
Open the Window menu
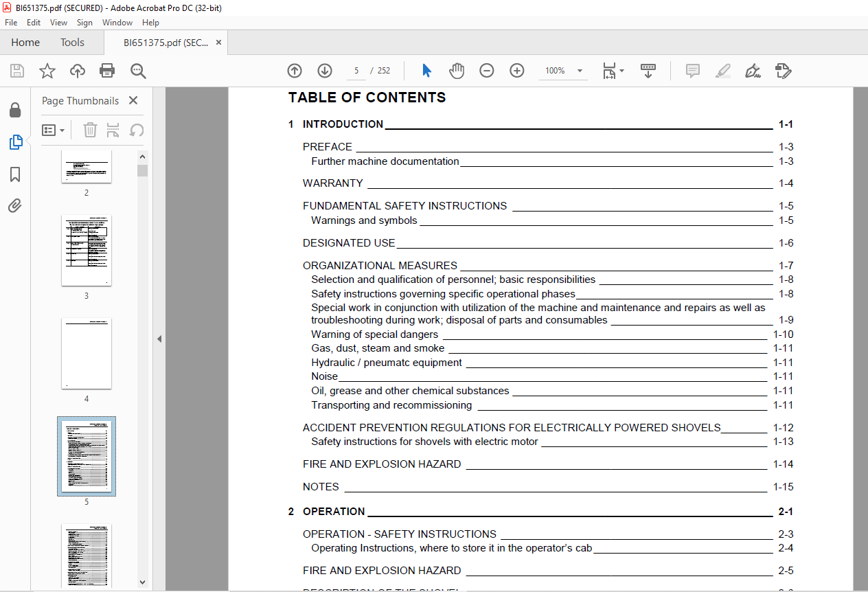point(117,23)
